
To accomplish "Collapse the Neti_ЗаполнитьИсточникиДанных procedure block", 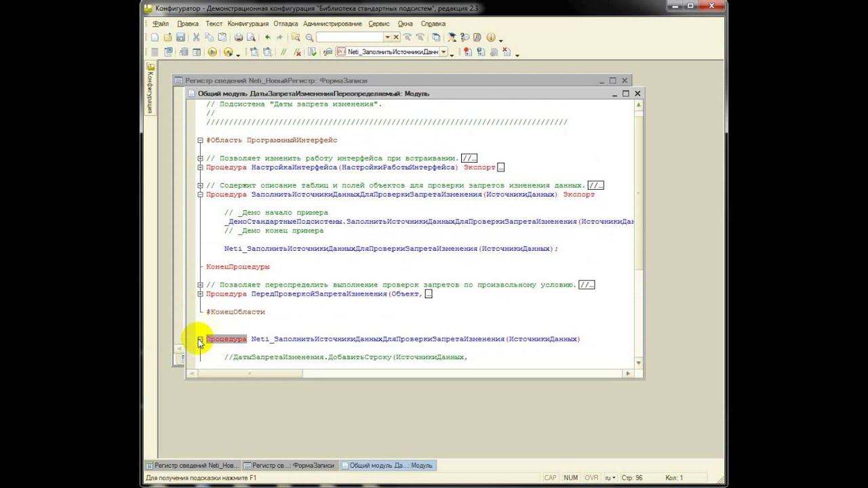I will [x=200, y=339].
